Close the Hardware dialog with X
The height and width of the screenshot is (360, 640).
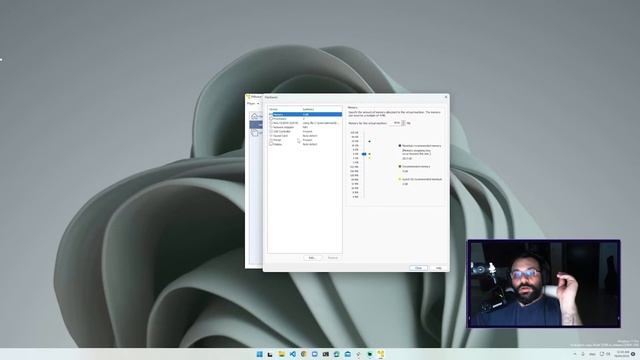tap(446, 97)
